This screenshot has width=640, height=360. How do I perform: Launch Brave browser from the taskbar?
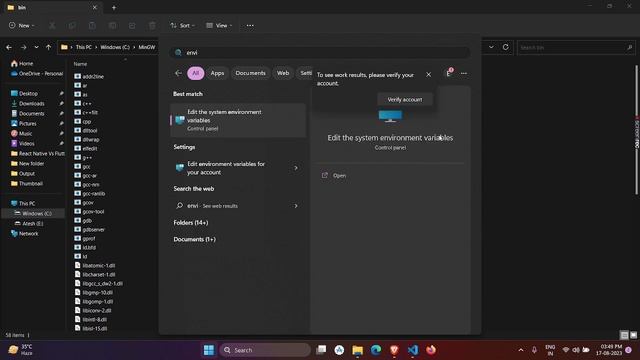pyautogui.click(x=394, y=350)
